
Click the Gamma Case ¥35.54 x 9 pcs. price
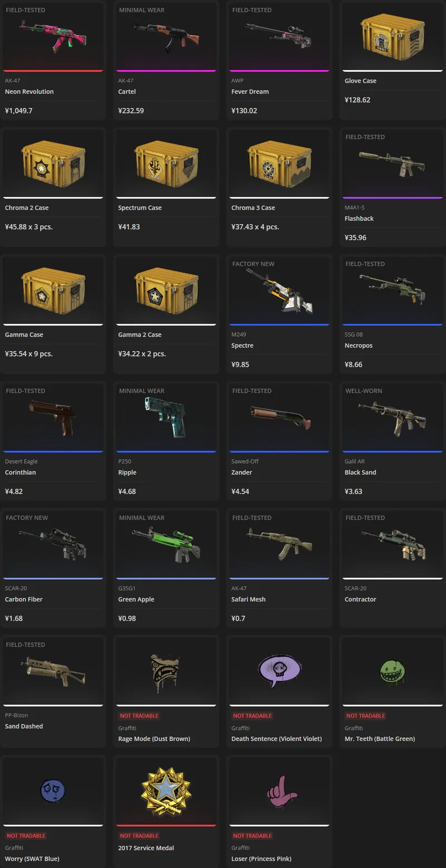coord(29,353)
